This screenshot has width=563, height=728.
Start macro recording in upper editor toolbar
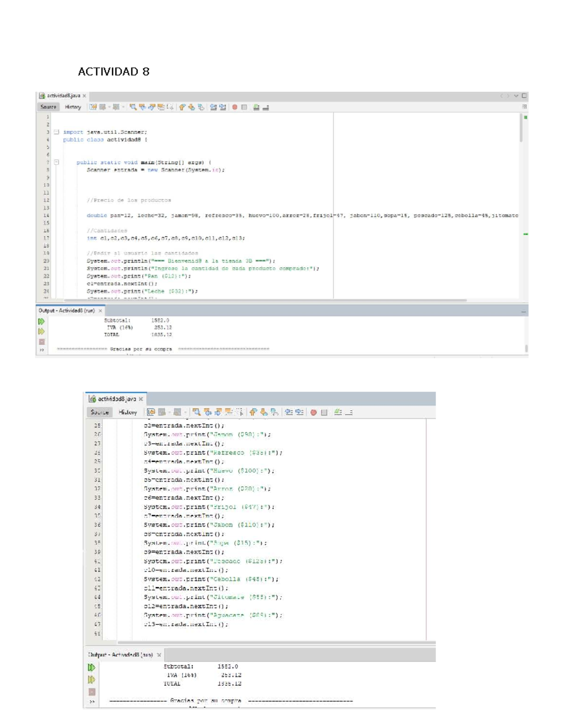tap(235, 107)
